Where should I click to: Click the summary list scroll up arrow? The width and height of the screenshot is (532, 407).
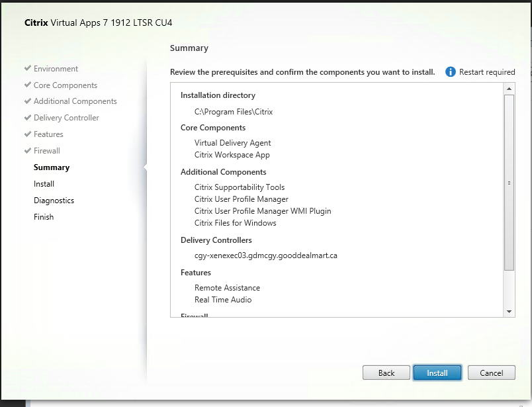(509, 89)
